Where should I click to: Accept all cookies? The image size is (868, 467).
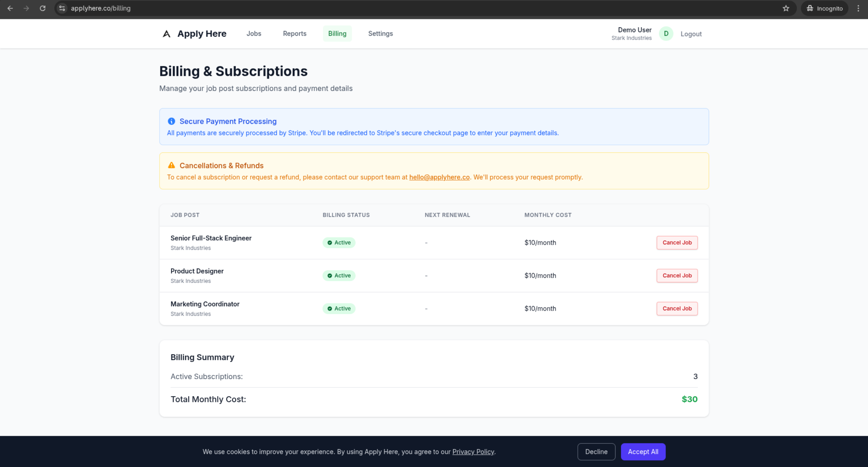643,451
